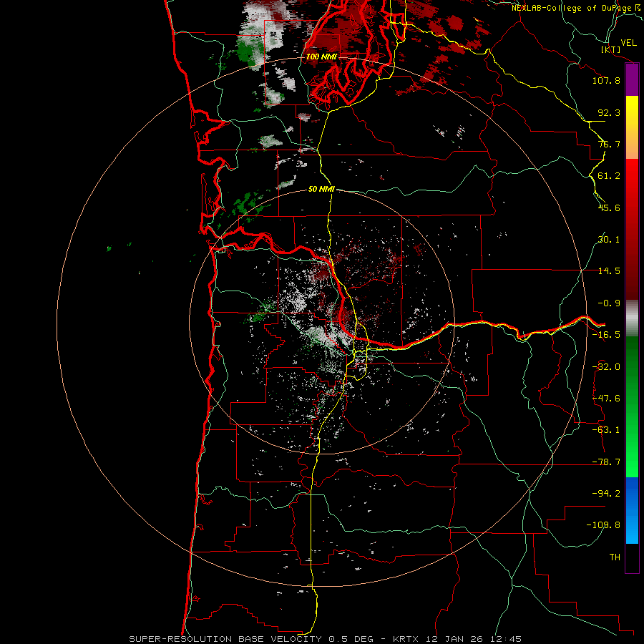This screenshot has width=644, height=644.
Task: Select the -63.1 scale value
Action: [606, 430]
